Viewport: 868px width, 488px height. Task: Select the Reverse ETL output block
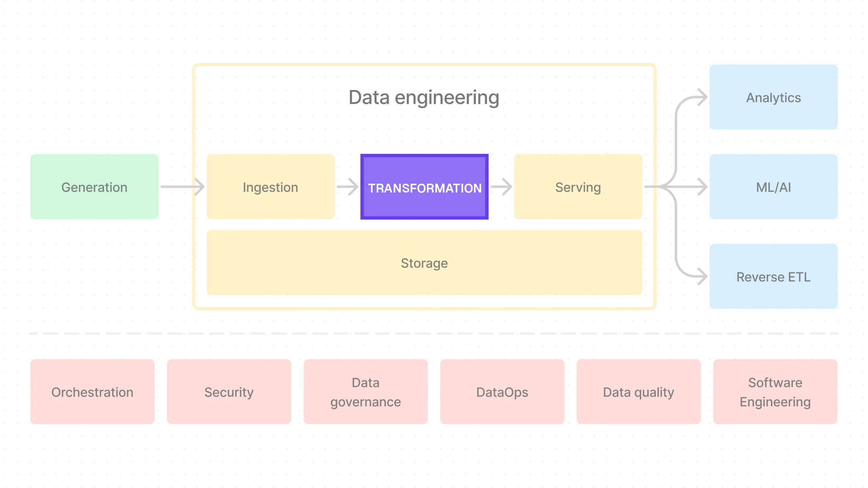click(770, 277)
